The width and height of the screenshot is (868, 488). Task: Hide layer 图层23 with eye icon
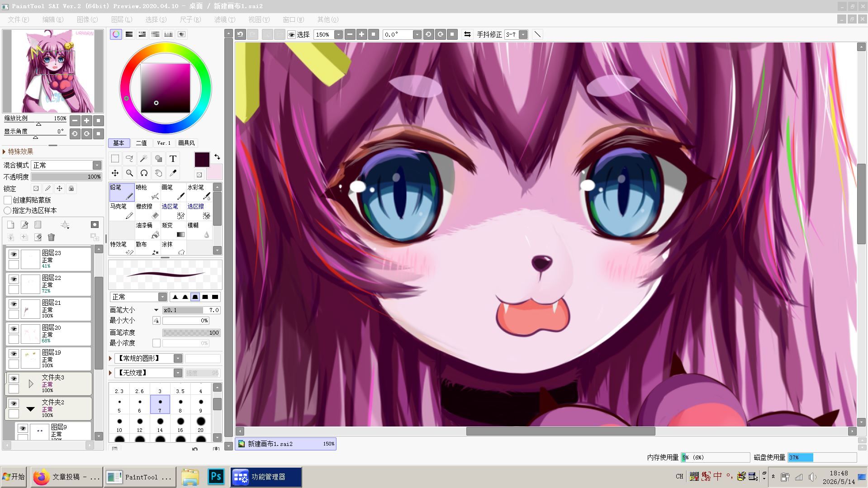[14, 255]
